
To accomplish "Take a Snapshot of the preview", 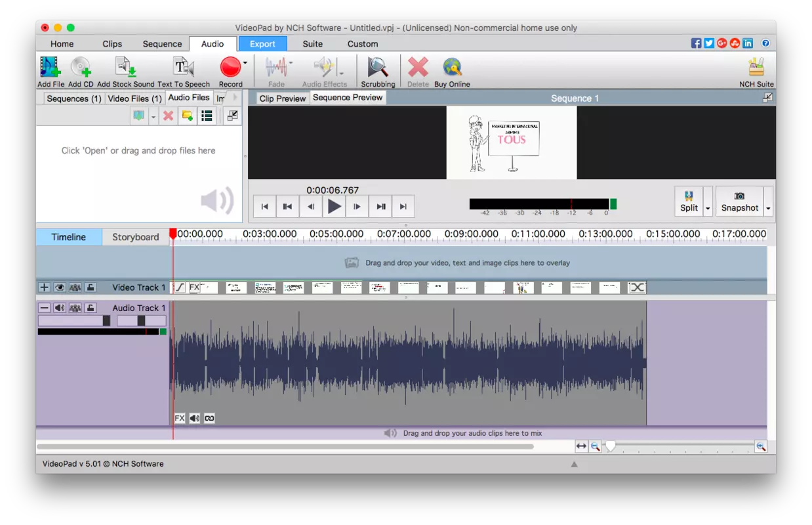I will 739,201.
